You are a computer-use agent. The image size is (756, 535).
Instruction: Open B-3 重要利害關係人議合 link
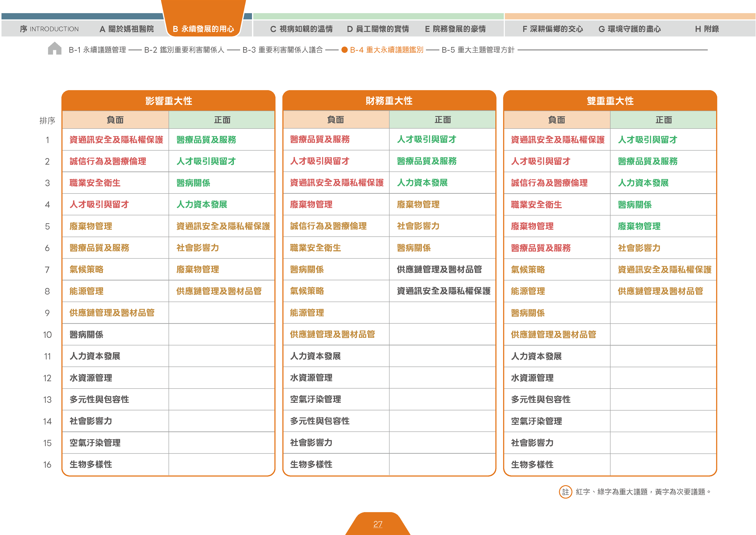click(x=282, y=50)
